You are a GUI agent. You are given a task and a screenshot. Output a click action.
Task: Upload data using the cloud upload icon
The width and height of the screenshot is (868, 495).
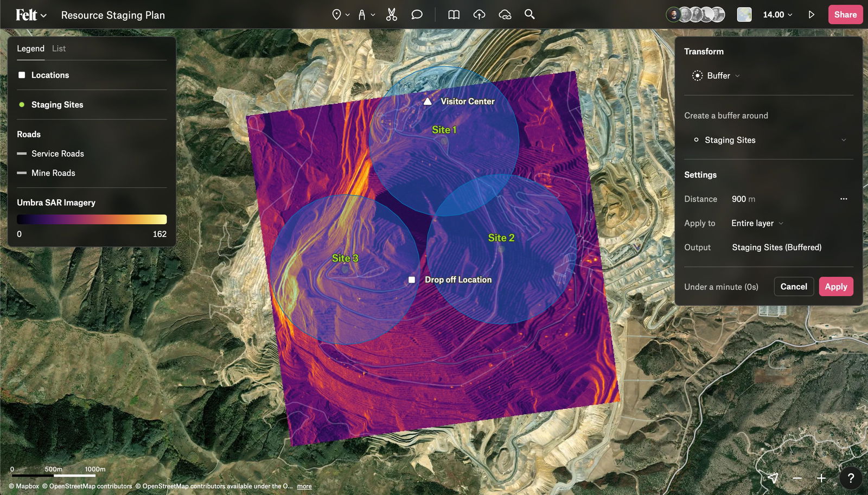pos(479,15)
